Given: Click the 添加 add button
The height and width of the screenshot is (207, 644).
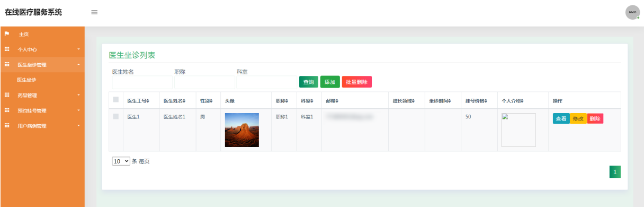Looking at the screenshot, I should tap(330, 82).
